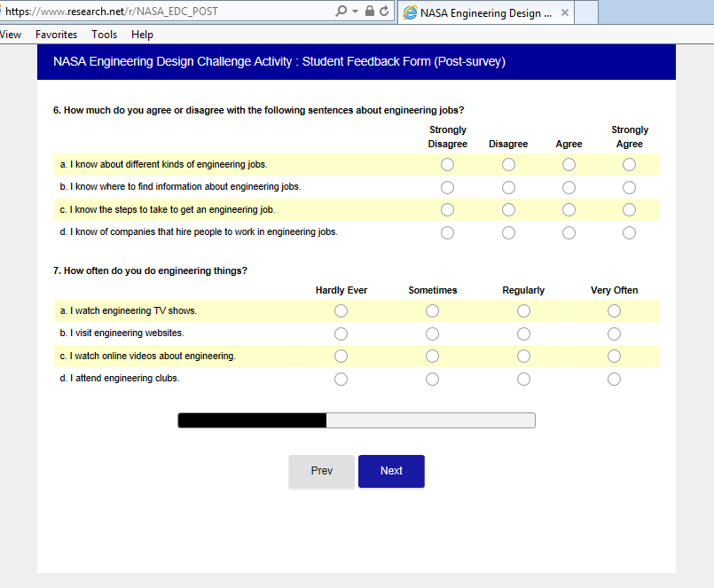Open the Tools menu
The height and width of the screenshot is (588, 714).
tap(104, 35)
